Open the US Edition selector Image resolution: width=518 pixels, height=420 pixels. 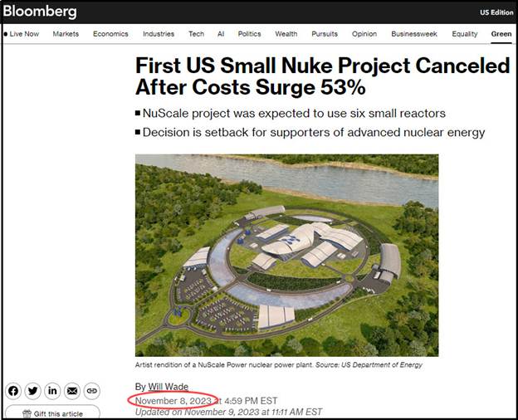[496, 12]
